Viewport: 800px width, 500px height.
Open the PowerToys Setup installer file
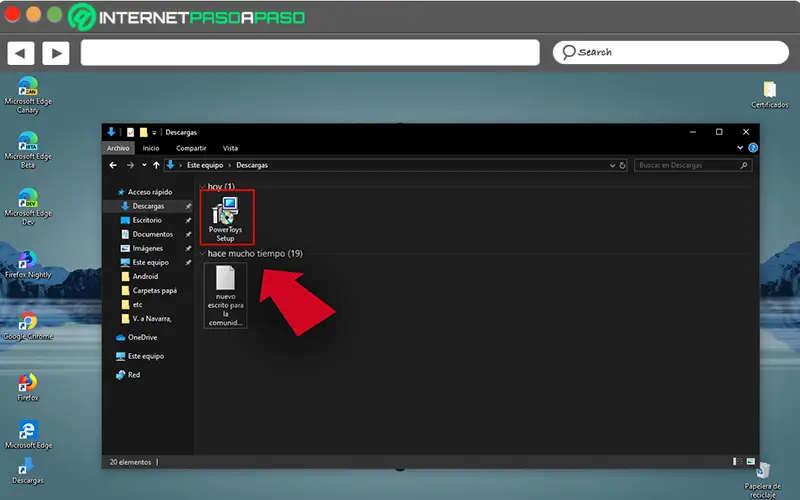[226, 218]
